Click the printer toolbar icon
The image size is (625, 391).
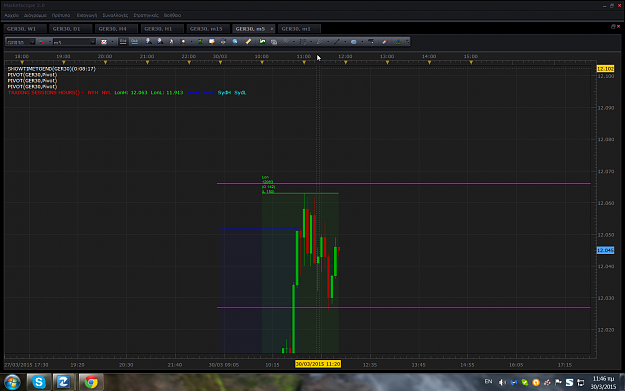tap(223, 41)
